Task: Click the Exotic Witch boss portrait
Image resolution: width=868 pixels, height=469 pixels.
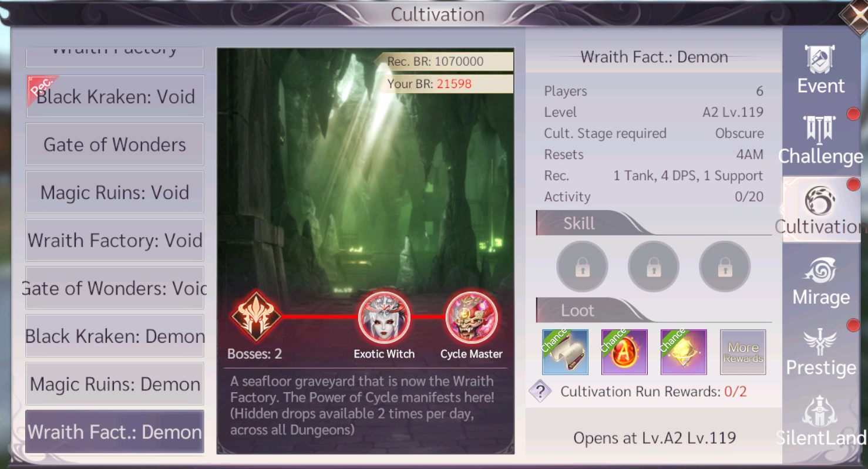Action: click(384, 318)
